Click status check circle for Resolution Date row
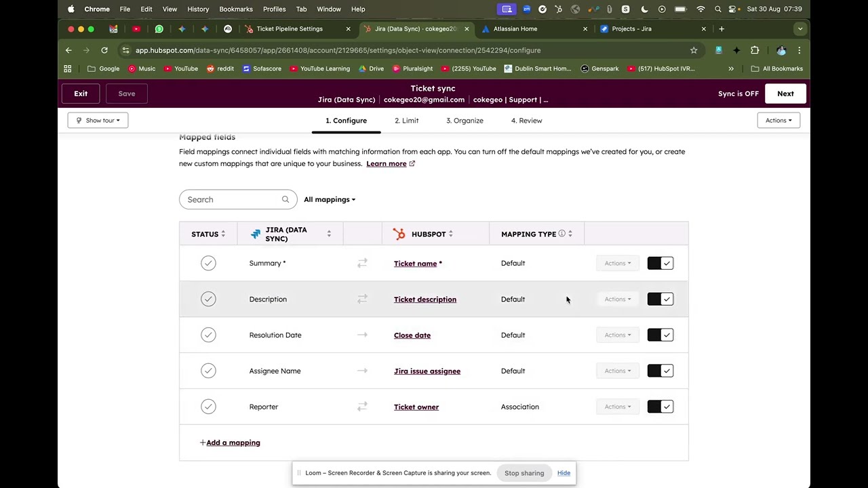This screenshot has width=868, height=488. click(208, 335)
